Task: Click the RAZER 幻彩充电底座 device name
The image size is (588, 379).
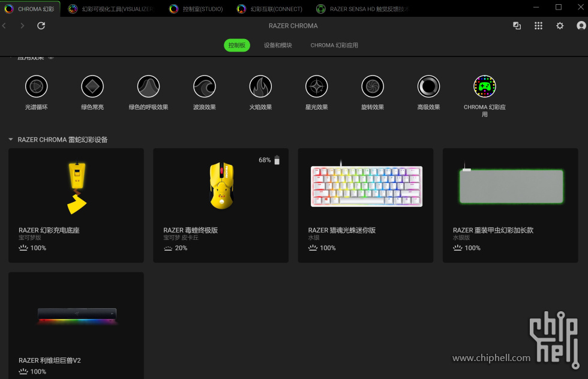Action: (49, 230)
